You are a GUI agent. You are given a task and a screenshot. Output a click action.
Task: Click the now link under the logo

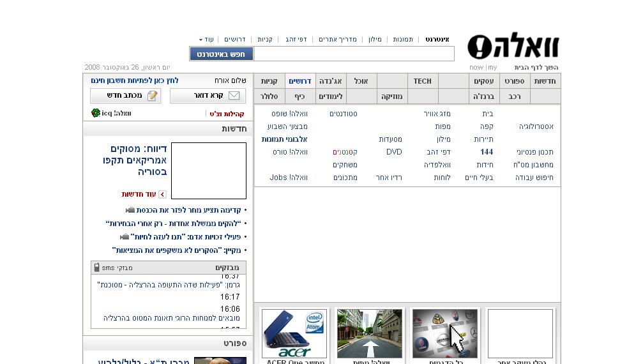coord(476,67)
